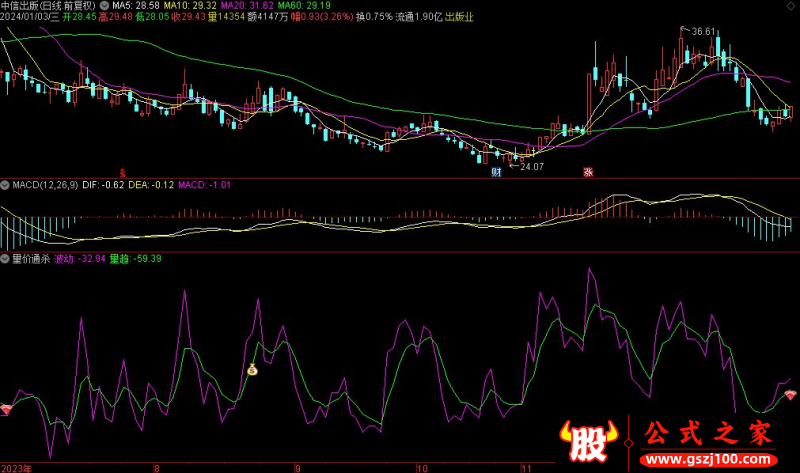Click the 出版业 sector link
Screen dimensions: 800x473
458,17
